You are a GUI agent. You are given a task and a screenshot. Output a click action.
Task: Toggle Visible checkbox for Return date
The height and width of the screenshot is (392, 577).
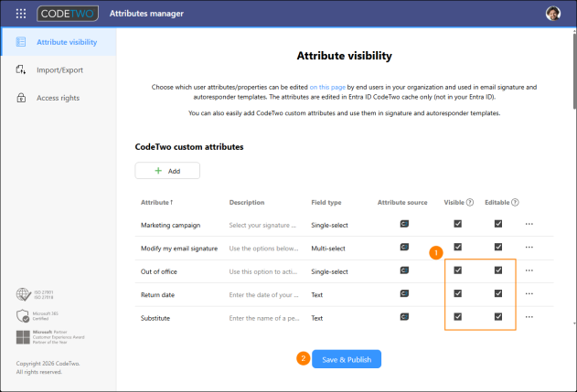pyautogui.click(x=458, y=293)
